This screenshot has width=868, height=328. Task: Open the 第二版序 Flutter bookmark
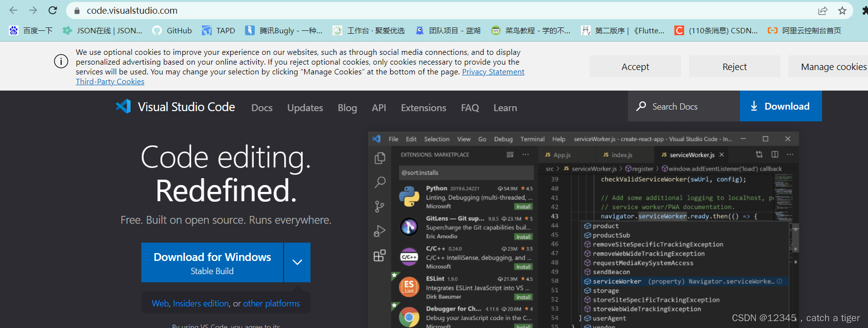pos(623,30)
